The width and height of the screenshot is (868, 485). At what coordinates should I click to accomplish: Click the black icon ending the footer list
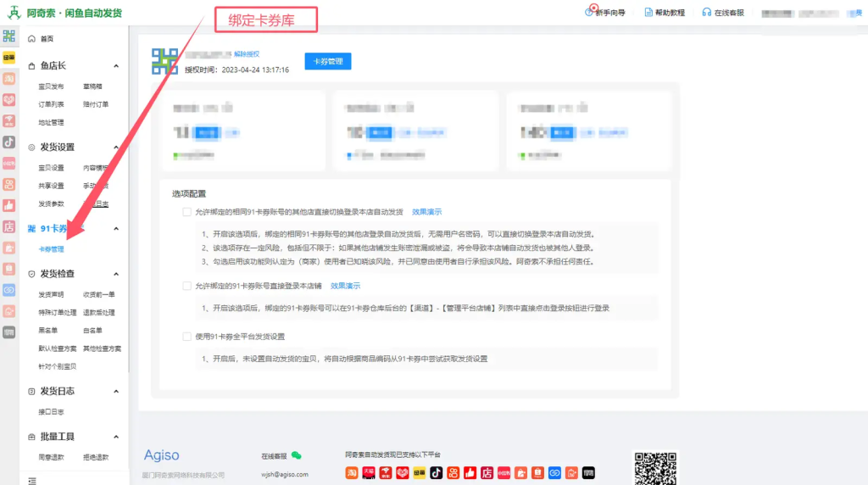(588, 473)
